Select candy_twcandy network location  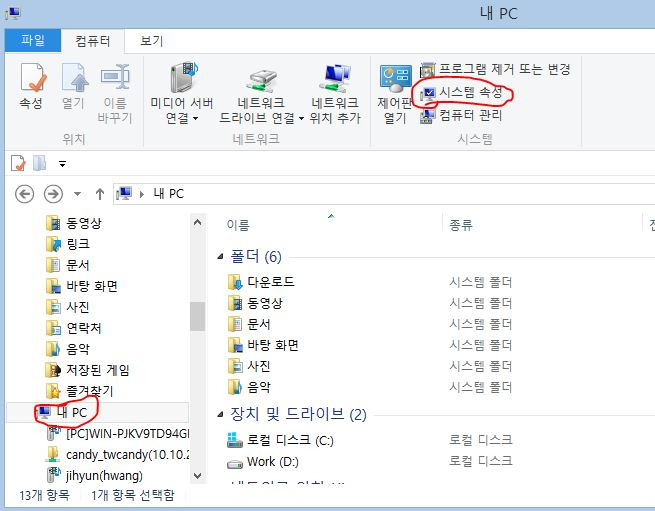(x=118, y=455)
